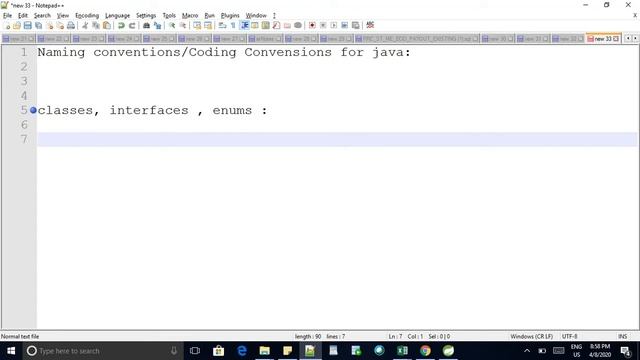Open the Tools menu
The image size is (640, 360).
(169, 16)
